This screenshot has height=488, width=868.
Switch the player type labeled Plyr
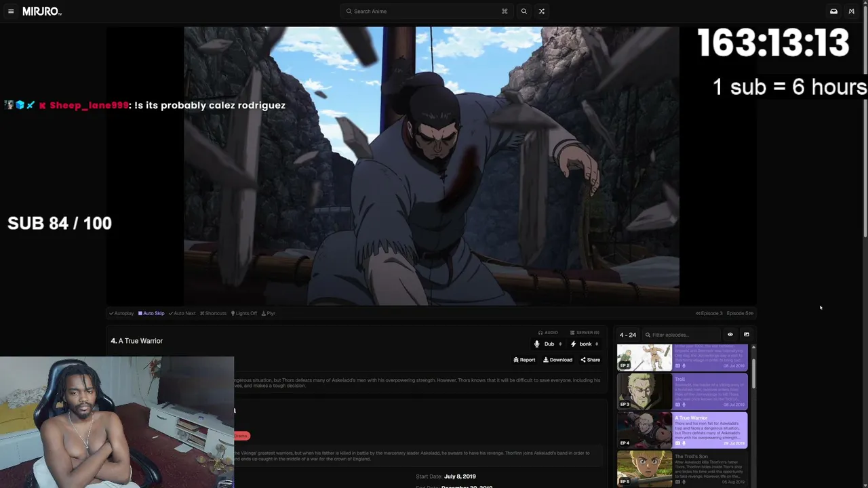pyautogui.click(x=269, y=313)
